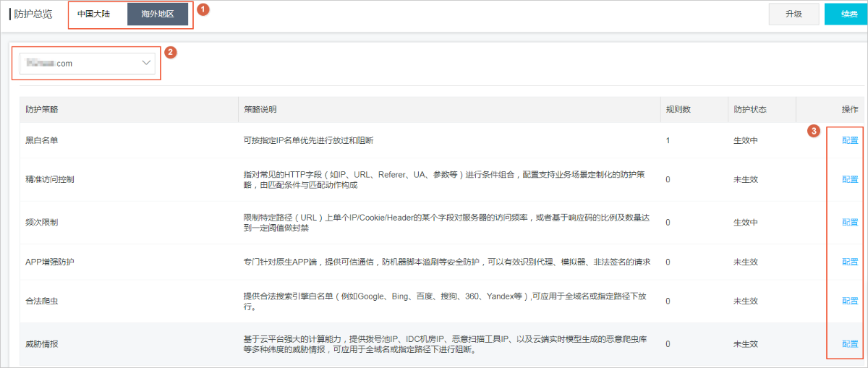The width and height of the screenshot is (868, 368).
Task: Click rule count 0 of 精准访问控制
Action: (x=668, y=179)
